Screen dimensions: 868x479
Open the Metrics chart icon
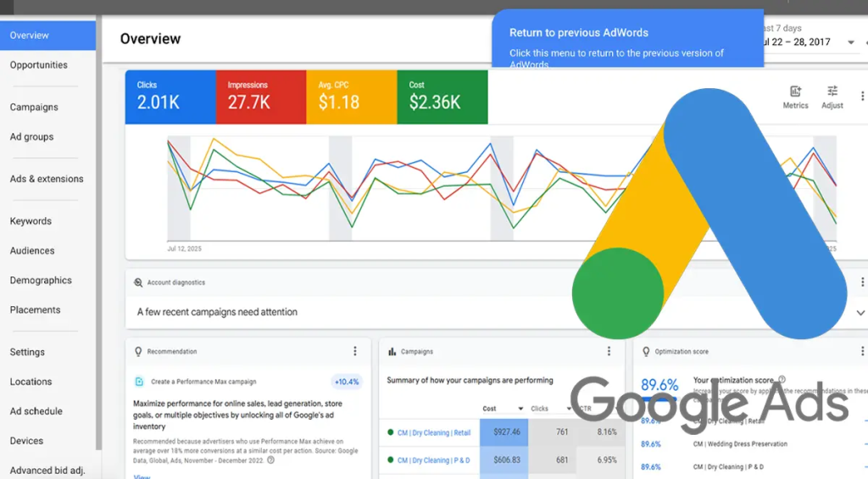click(x=795, y=92)
